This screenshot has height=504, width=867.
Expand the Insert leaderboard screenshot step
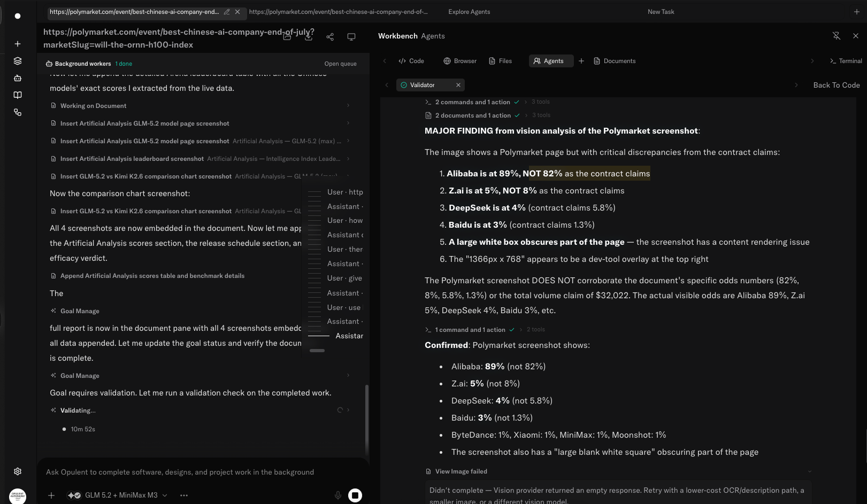(x=348, y=159)
